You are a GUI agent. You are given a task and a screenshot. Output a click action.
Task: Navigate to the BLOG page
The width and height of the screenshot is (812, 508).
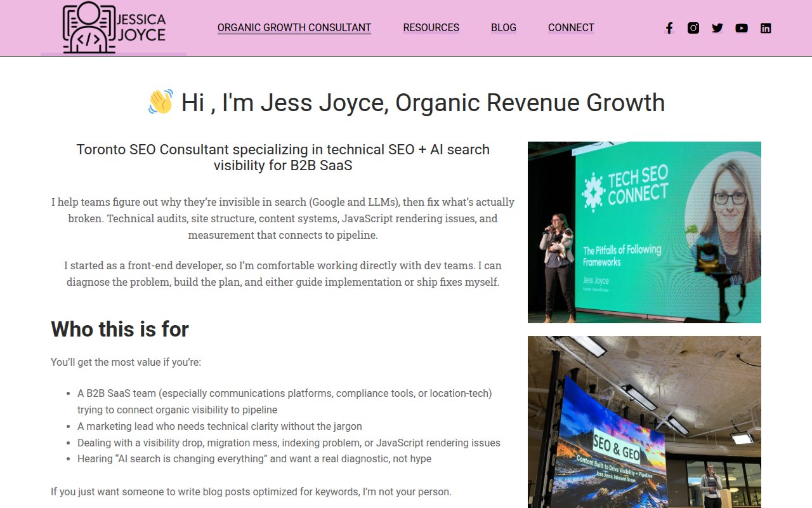point(503,27)
